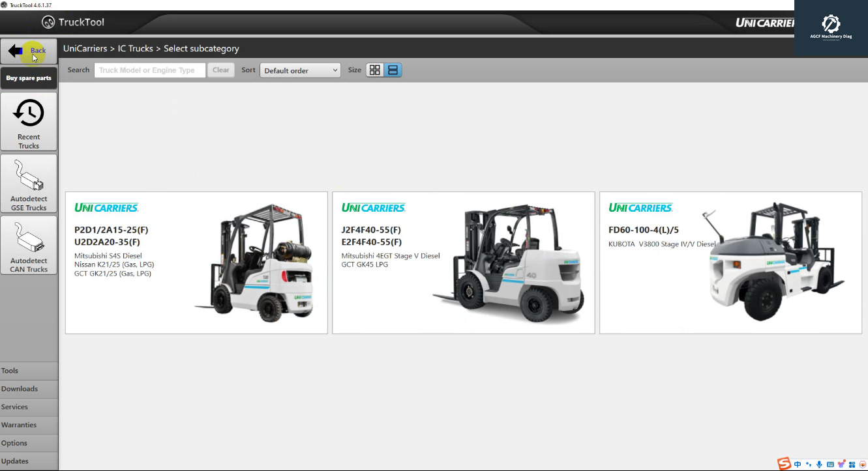Open the Sogou input tray icon
The width and height of the screenshot is (868, 471).
[785, 463]
